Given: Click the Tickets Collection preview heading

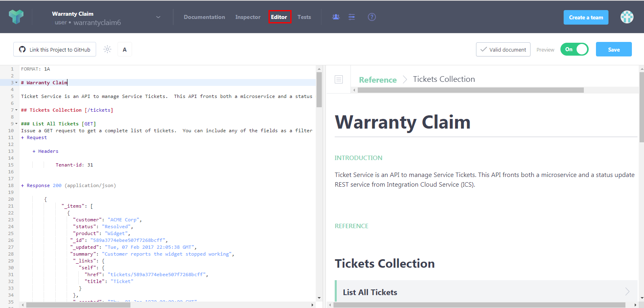Looking at the screenshot, I should (385, 263).
